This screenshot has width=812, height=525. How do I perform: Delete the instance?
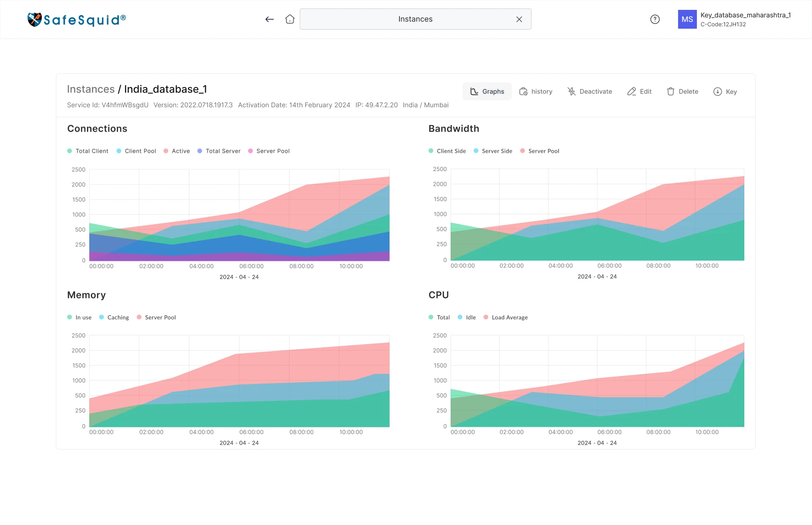(682, 92)
